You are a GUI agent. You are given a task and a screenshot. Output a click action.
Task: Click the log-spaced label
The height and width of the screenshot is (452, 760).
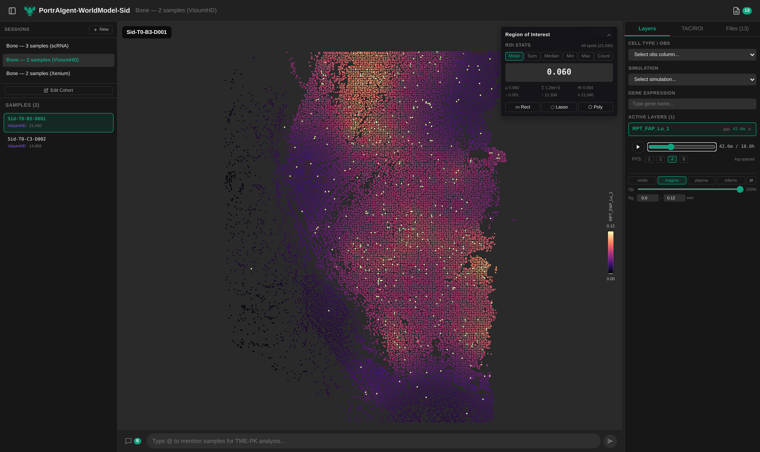[744, 159]
